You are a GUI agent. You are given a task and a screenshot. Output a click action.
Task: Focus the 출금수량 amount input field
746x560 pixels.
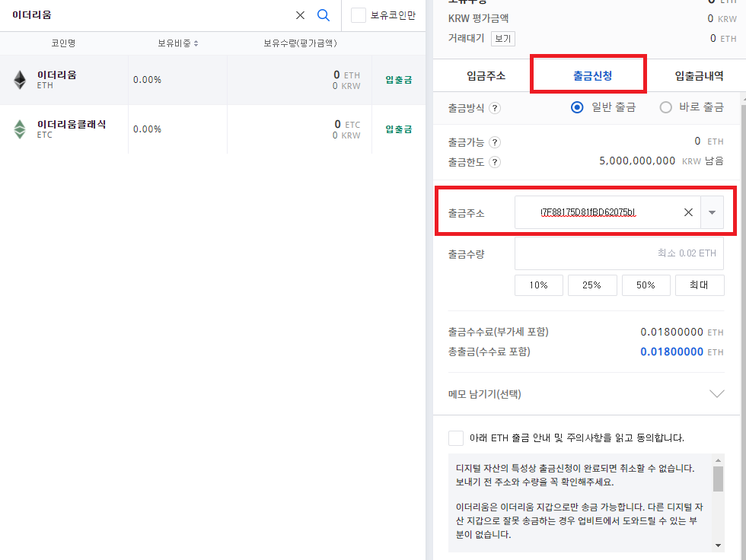click(x=619, y=253)
